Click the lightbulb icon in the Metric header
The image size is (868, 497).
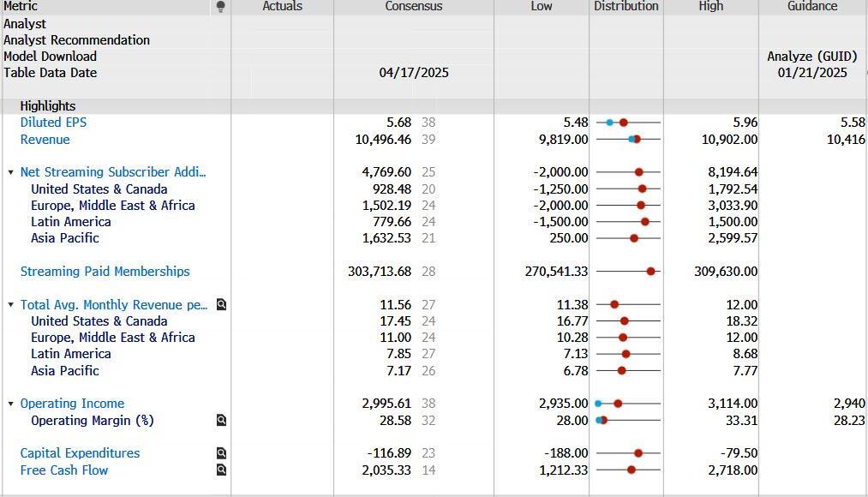(221, 7)
